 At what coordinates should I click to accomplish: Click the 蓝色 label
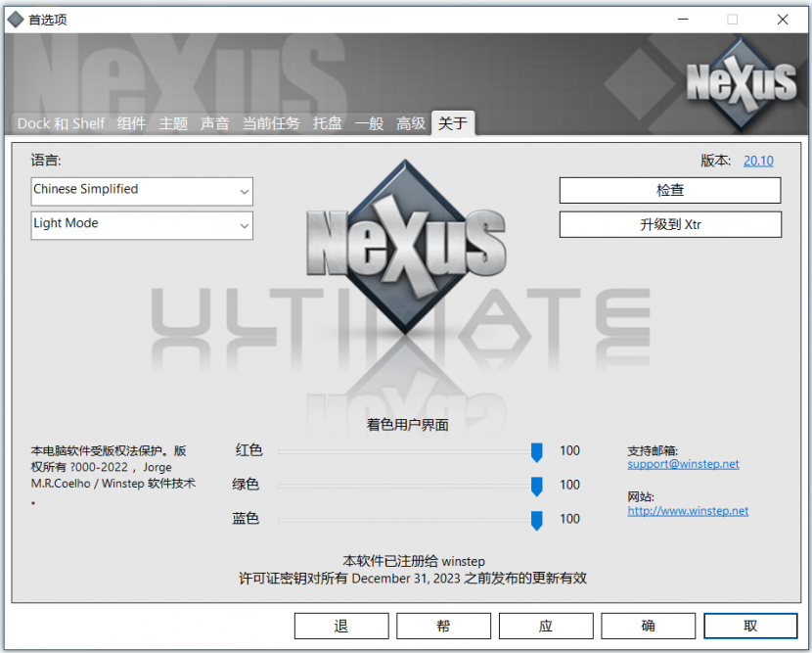click(x=246, y=518)
